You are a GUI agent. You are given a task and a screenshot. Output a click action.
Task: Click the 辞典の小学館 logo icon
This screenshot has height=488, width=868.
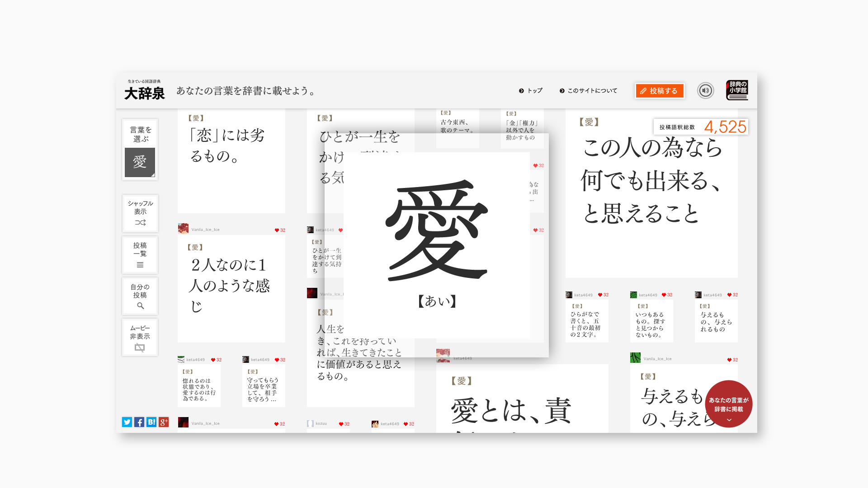click(737, 90)
